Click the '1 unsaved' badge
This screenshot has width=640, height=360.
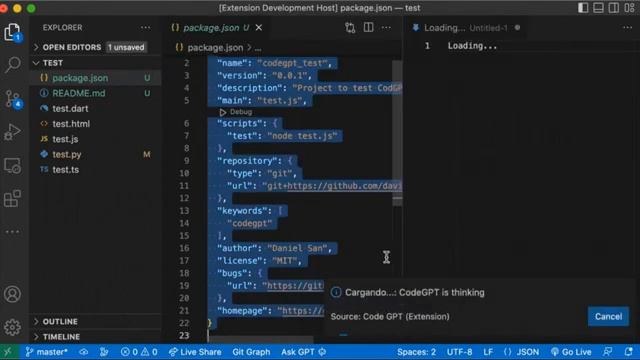[x=126, y=47]
